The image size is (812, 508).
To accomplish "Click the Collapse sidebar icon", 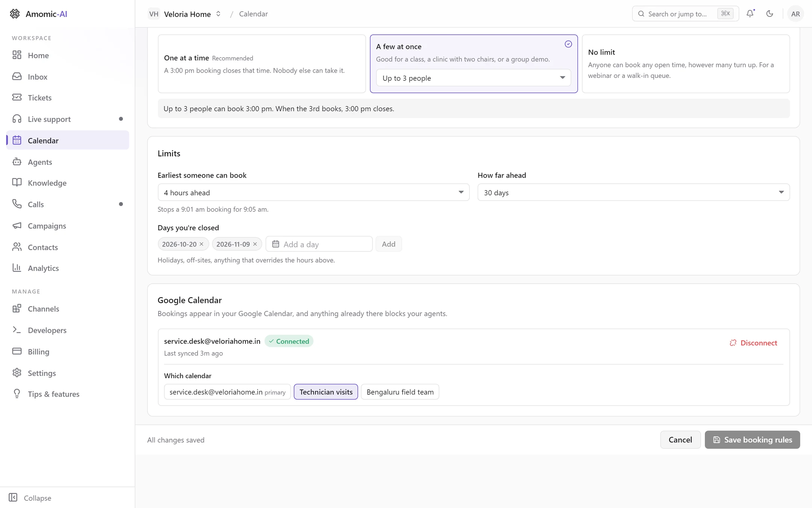I will point(13,497).
